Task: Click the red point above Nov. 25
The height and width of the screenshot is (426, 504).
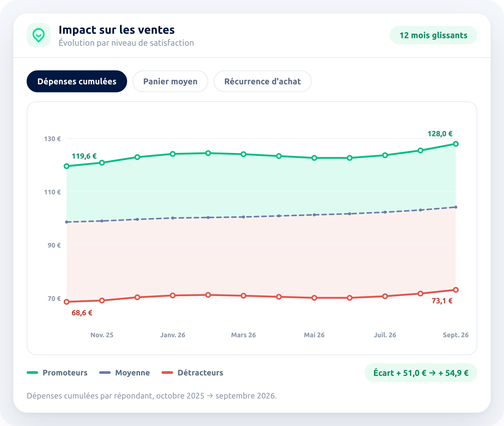Action: click(102, 300)
